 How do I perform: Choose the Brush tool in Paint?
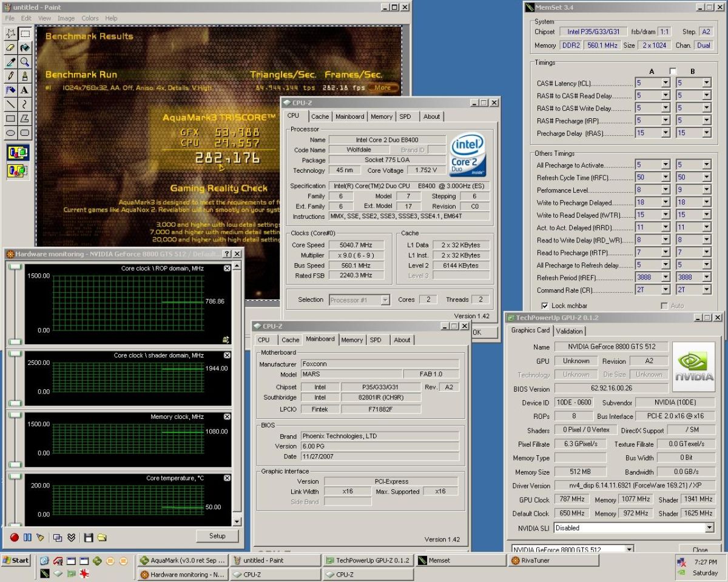[x=25, y=76]
